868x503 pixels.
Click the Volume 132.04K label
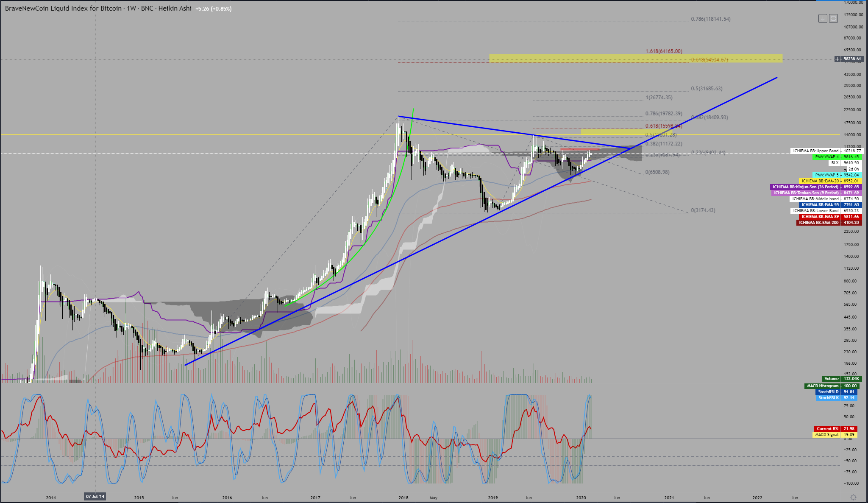click(831, 379)
